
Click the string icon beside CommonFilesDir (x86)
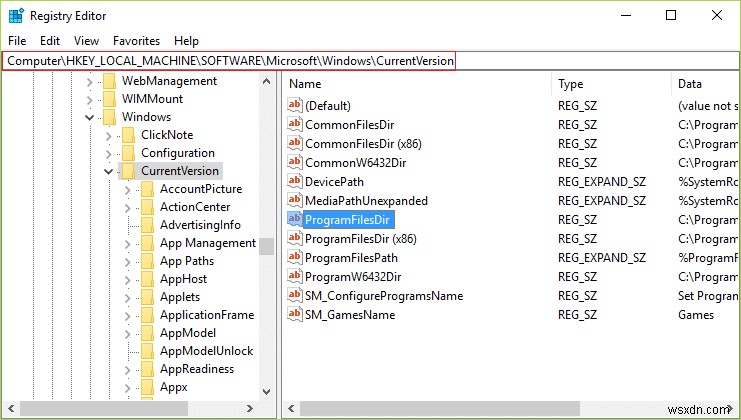(x=294, y=143)
